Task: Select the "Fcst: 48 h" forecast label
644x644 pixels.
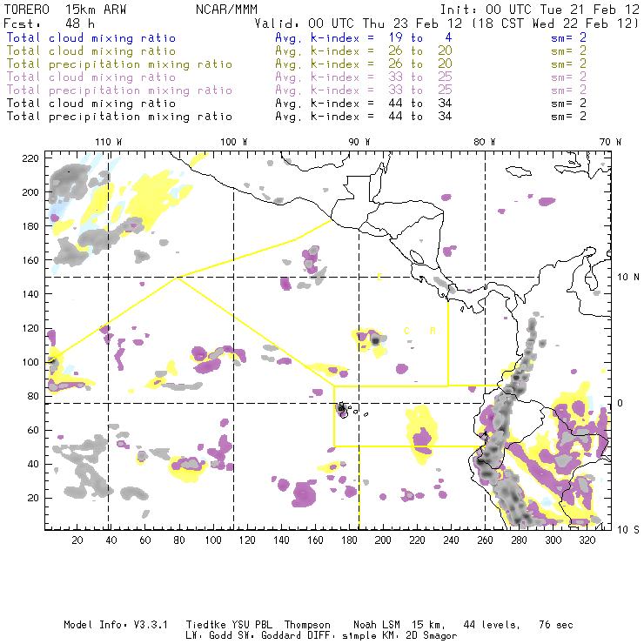Action: pyautogui.click(x=49, y=23)
